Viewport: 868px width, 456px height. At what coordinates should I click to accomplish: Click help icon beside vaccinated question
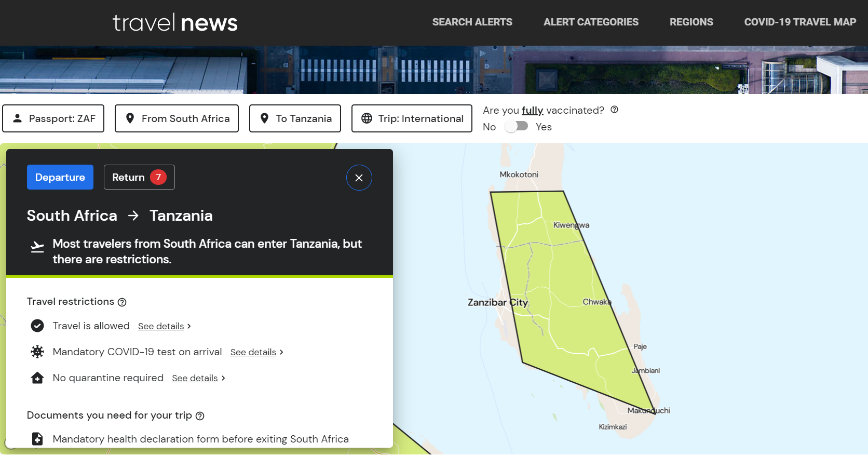click(614, 110)
